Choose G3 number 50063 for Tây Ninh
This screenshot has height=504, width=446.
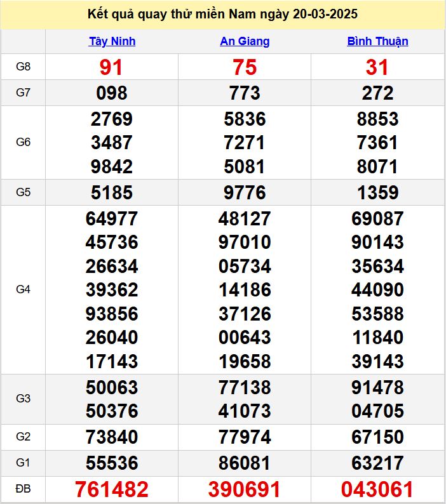click(x=112, y=387)
